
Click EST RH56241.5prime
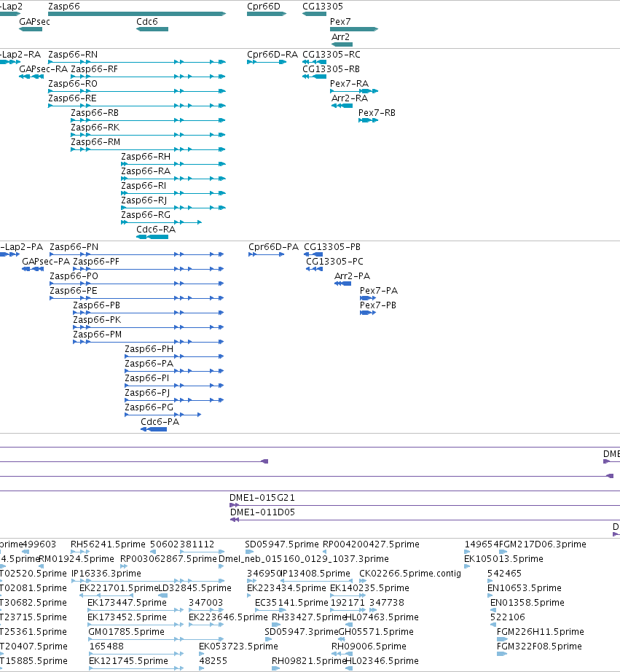click(108, 544)
